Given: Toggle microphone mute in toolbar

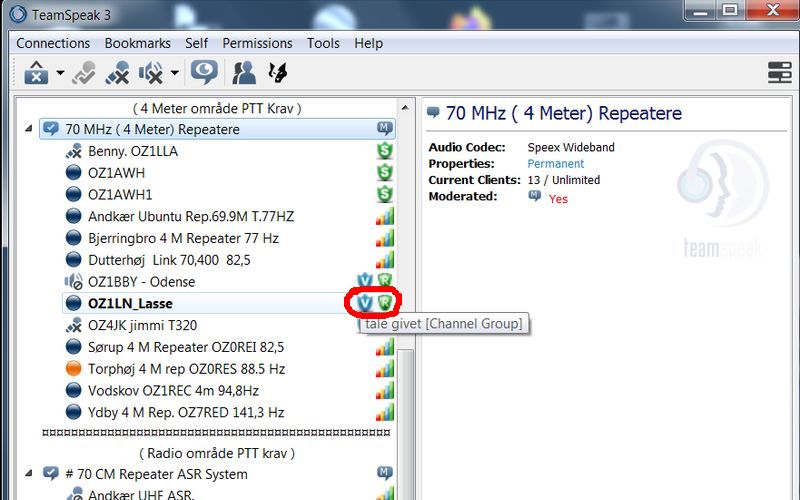Looking at the screenshot, I should click(x=117, y=73).
